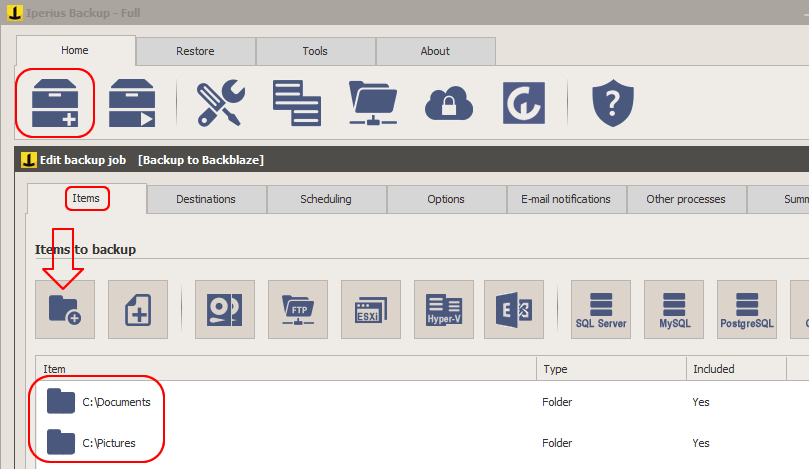The width and height of the screenshot is (809, 469).
Task: Add Hyper-V backup item
Action: tap(444, 310)
